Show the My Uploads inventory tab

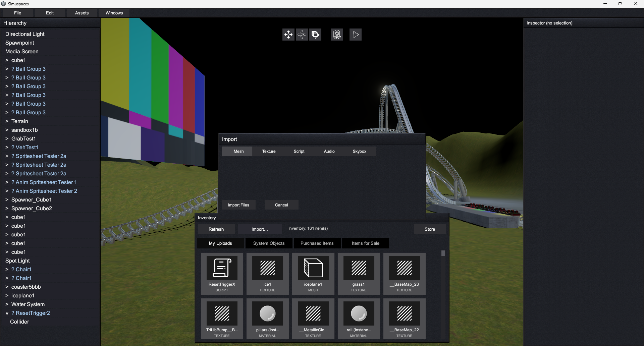[x=220, y=243]
